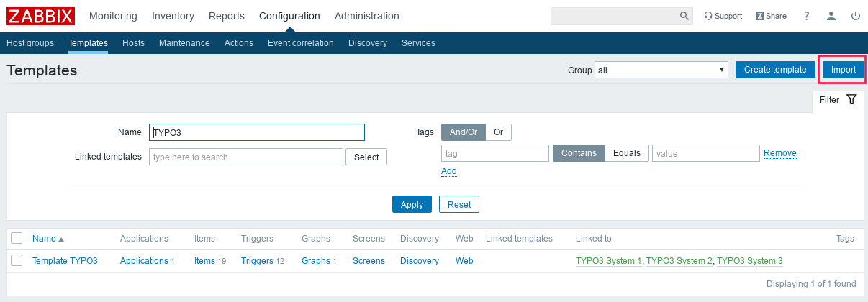Check the Template TYPO3 row checkbox
This screenshot has width=868, height=302.
click(17, 261)
